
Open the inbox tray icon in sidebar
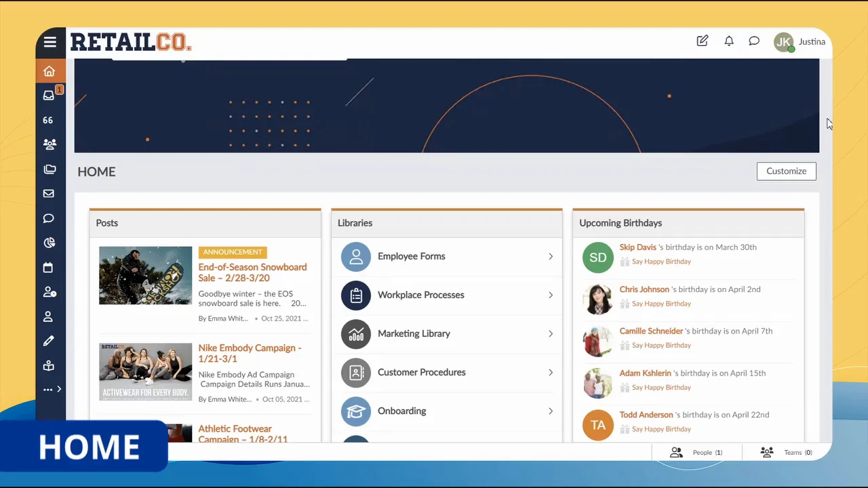[49, 96]
